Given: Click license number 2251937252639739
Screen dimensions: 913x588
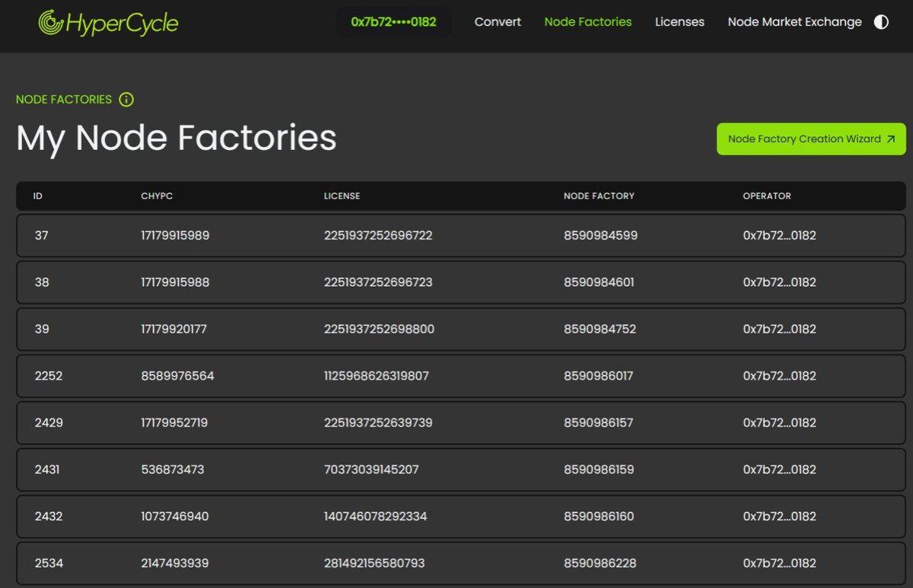Looking at the screenshot, I should click(378, 423).
